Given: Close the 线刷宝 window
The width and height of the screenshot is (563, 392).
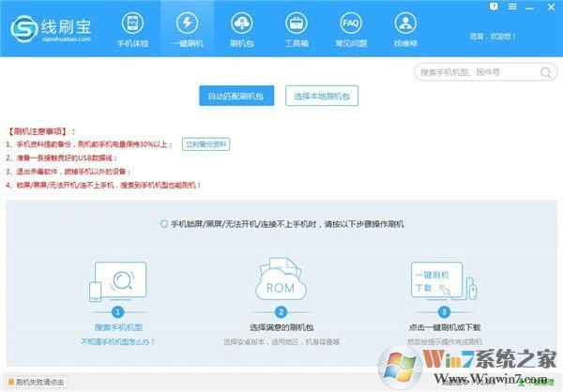Looking at the screenshot, I should pyautogui.click(x=551, y=7).
